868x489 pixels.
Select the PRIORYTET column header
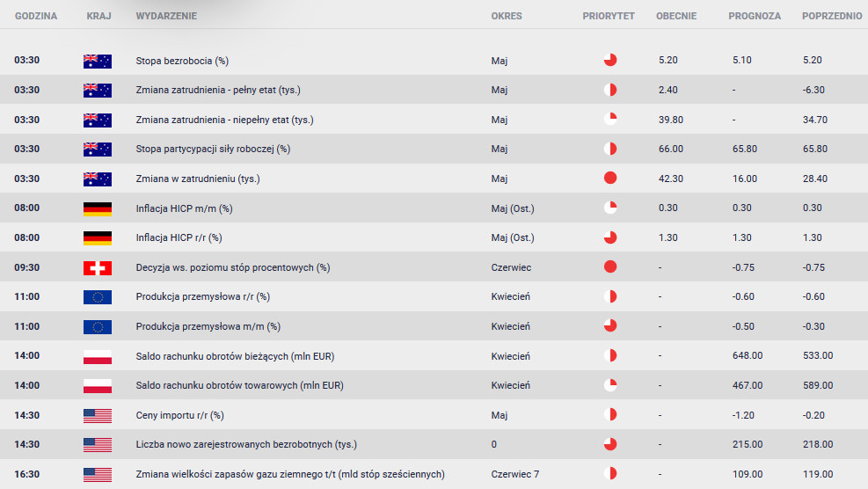tap(609, 16)
